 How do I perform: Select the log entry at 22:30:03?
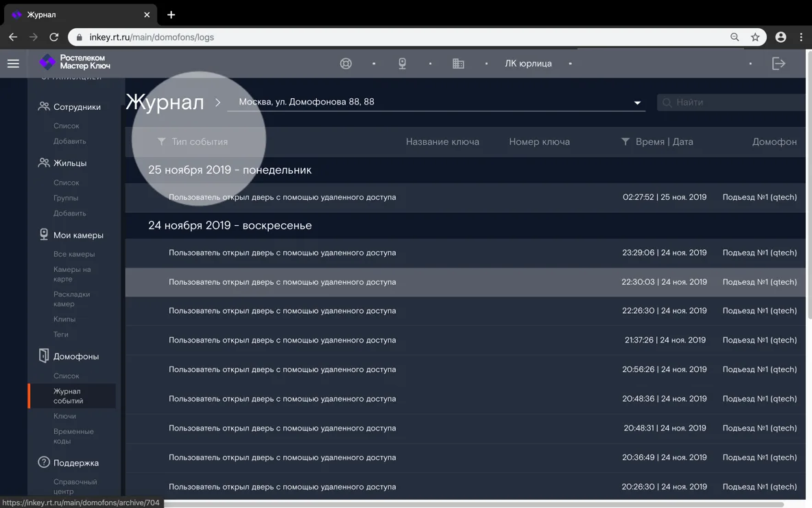pos(465,282)
